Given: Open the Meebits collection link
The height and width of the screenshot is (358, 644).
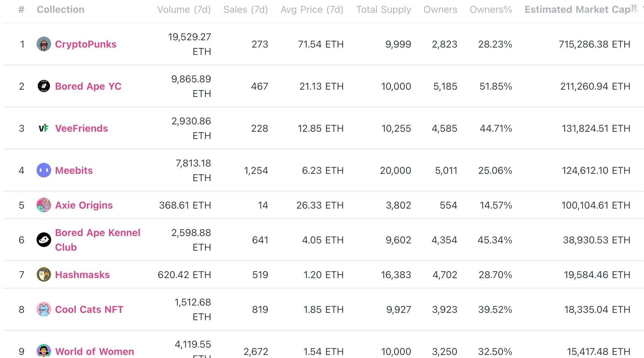Looking at the screenshot, I should coord(74,170).
